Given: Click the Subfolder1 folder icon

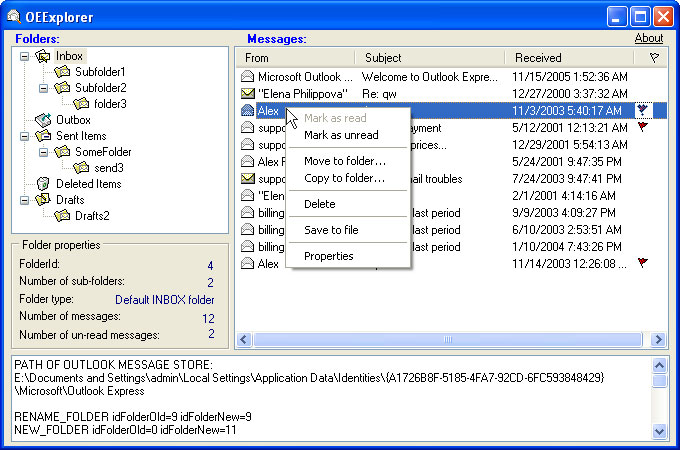Looking at the screenshot, I should (62, 72).
